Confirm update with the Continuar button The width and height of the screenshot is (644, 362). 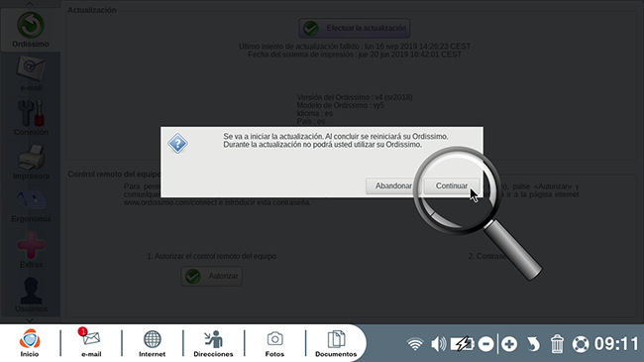click(452, 185)
